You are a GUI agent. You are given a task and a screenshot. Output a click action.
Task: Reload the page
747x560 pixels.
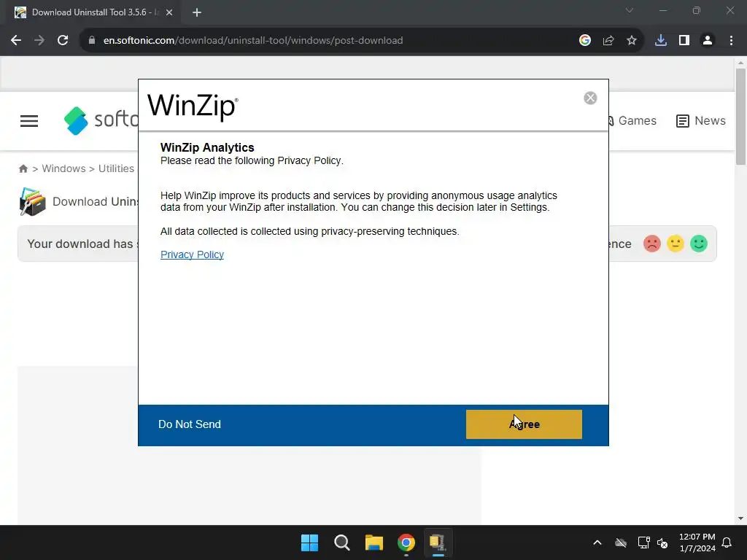[63, 41]
